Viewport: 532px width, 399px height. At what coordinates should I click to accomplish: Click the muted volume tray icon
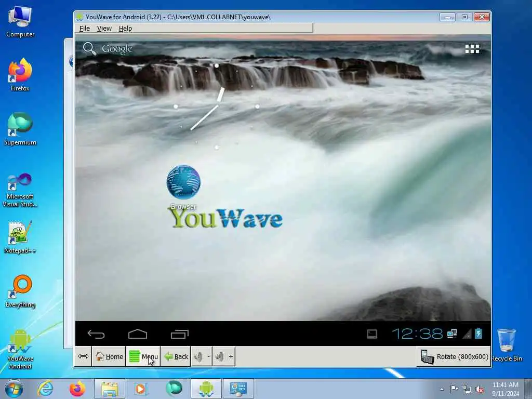pyautogui.click(x=480, y=389)
